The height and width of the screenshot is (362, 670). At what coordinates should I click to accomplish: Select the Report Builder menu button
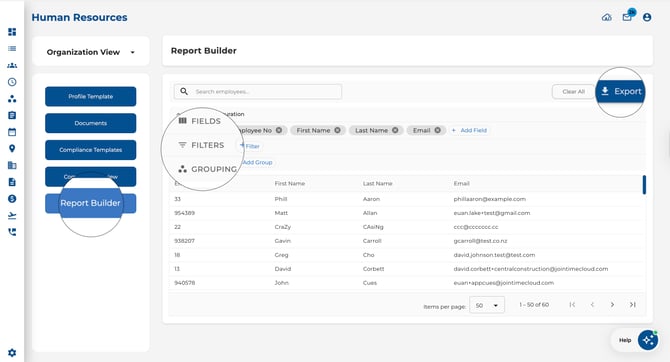point(91,203)
